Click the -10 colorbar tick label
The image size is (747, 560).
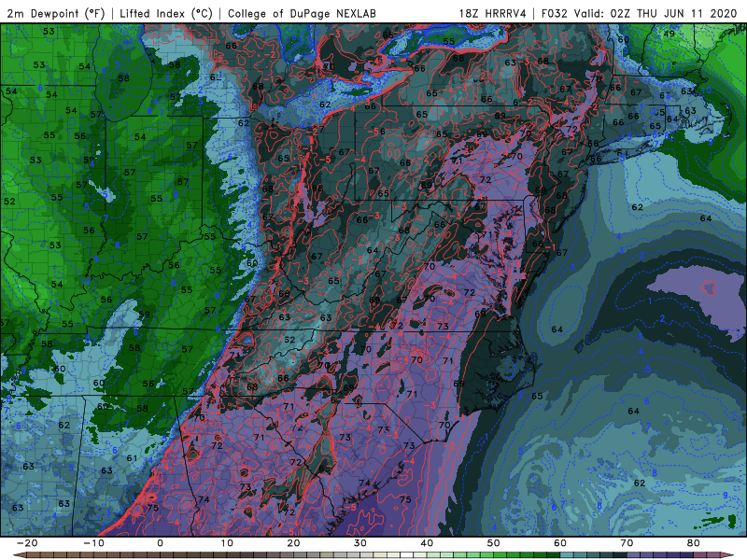click(93, 543)
